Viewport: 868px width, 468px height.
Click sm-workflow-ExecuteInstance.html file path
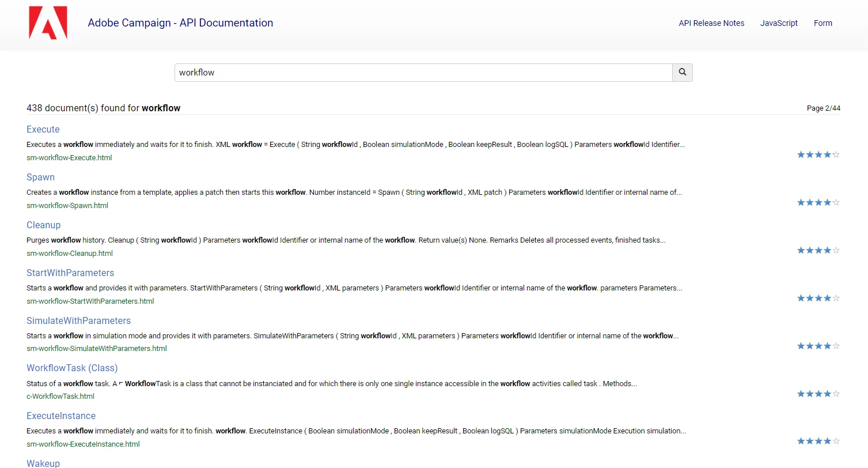83,444
